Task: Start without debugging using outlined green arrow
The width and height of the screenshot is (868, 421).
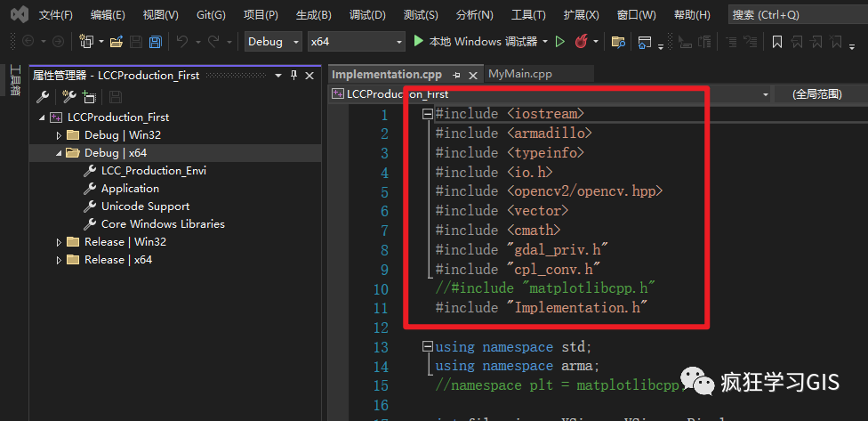Action: click(x=560, y=42)
